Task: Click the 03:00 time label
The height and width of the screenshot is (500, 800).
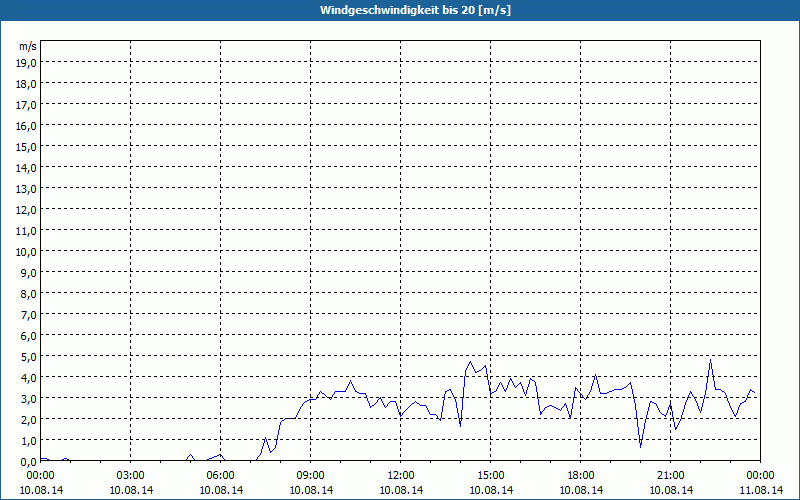Action: (131, 476)
